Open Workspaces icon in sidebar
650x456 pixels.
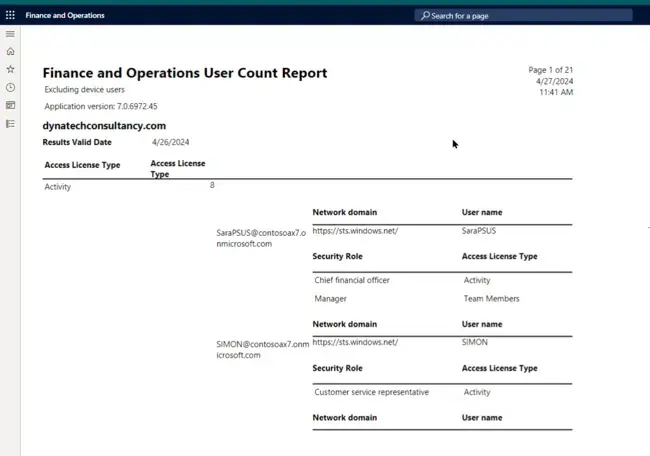click(x=10, y=105)
